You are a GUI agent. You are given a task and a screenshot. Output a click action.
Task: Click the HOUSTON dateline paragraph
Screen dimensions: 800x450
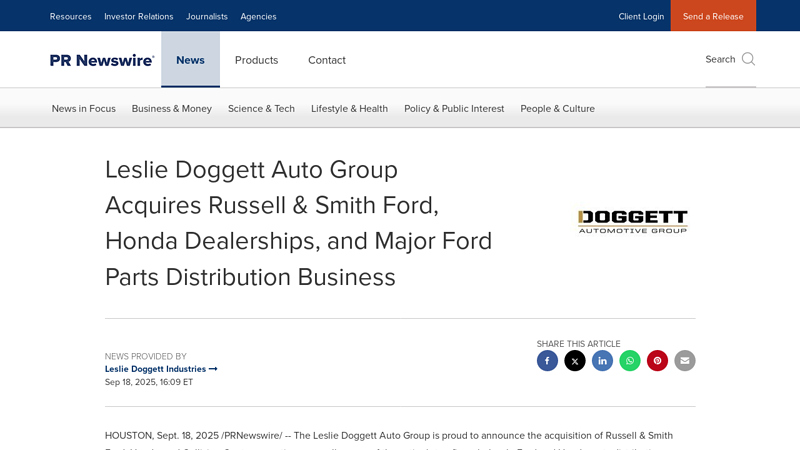click(389, 439)
